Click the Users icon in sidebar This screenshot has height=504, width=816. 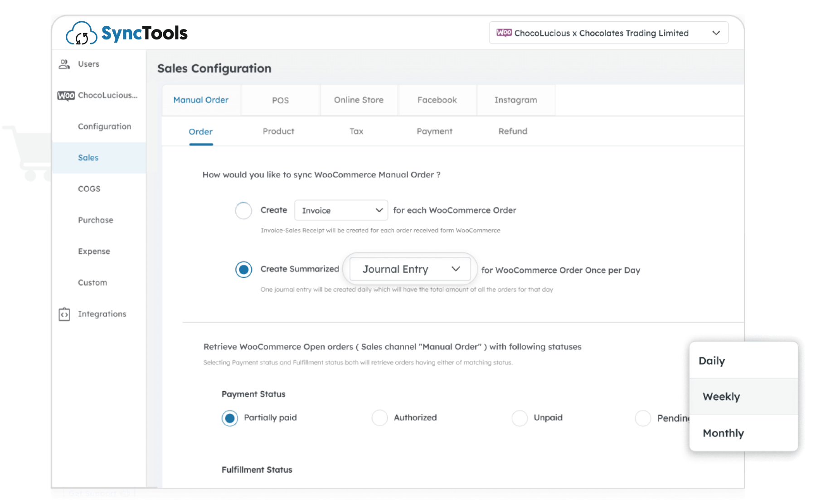64,64
